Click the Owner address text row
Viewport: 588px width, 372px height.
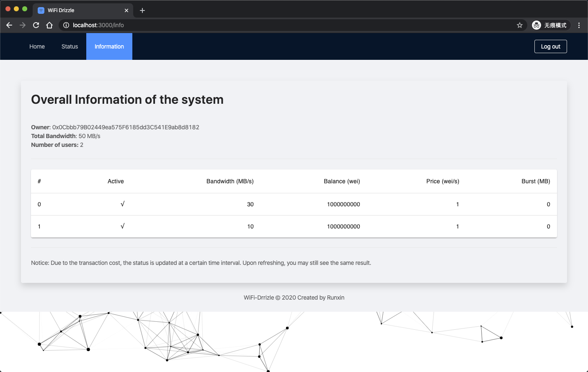pyautogui.click(x=115, y=127)
